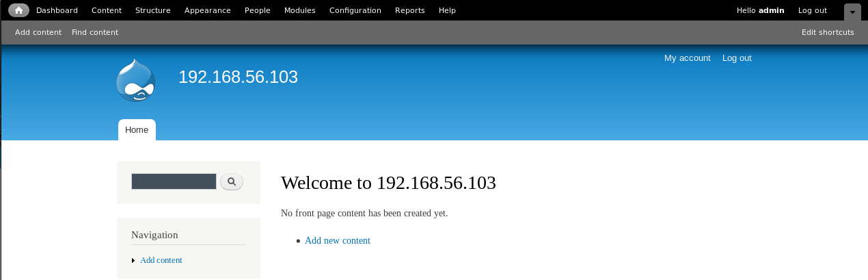Expand the Add content navigation arrow
The image size is (868, 280).
133,261
